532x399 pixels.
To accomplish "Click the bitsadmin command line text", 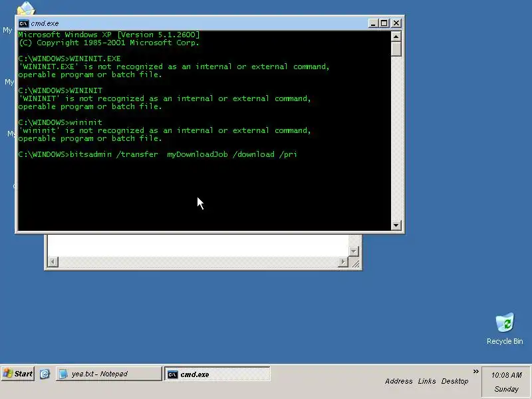I will (x=158, y=154).
